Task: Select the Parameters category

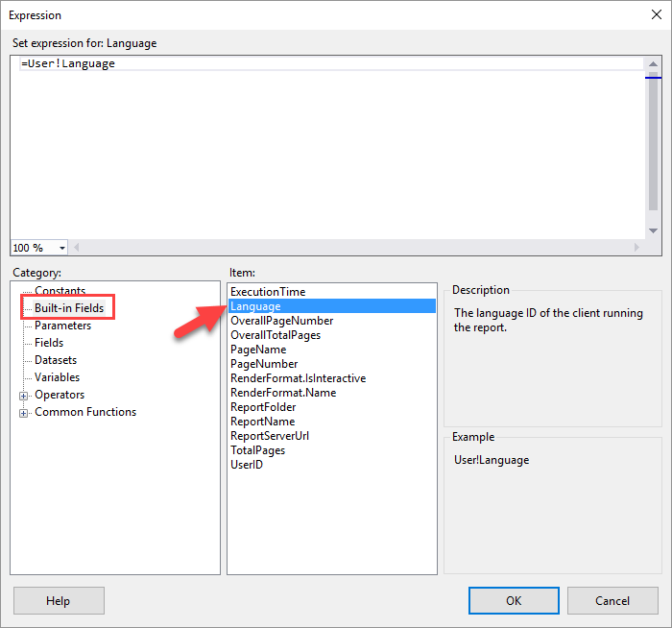Action: (x=62, y=326)
